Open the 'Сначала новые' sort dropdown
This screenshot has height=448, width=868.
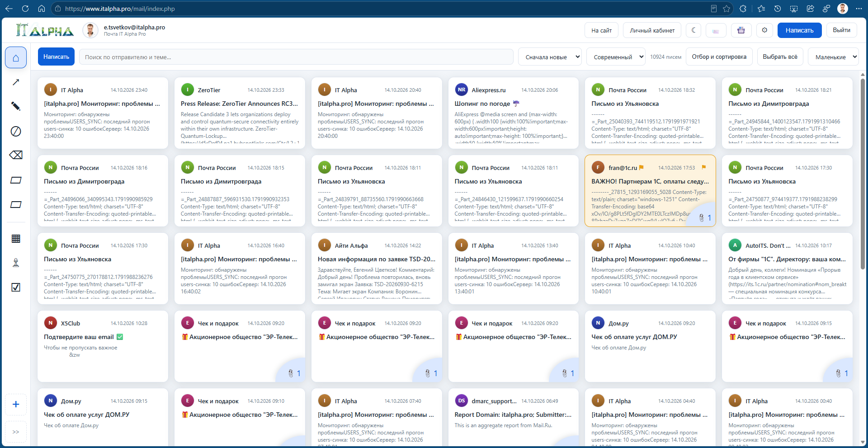point(550,57)
